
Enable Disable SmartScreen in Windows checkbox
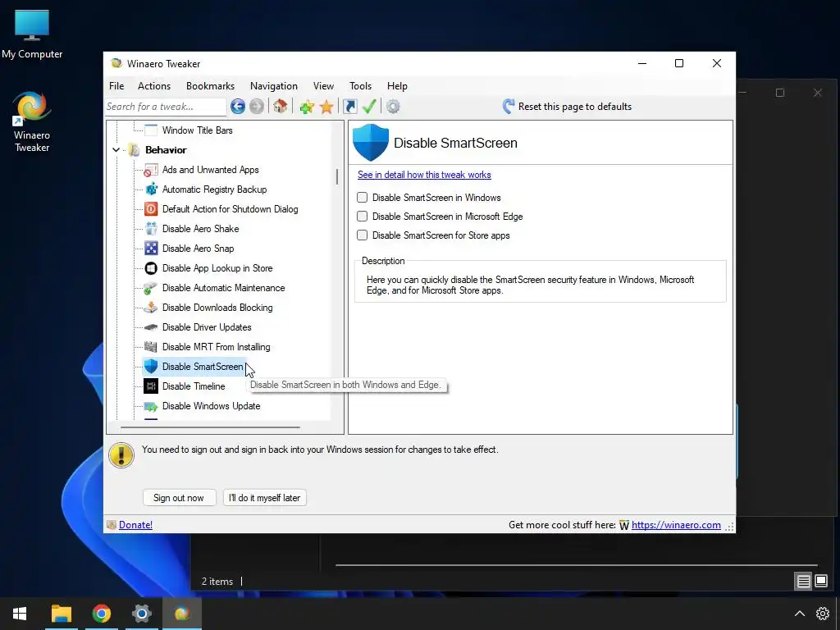[x=362, y=198]
